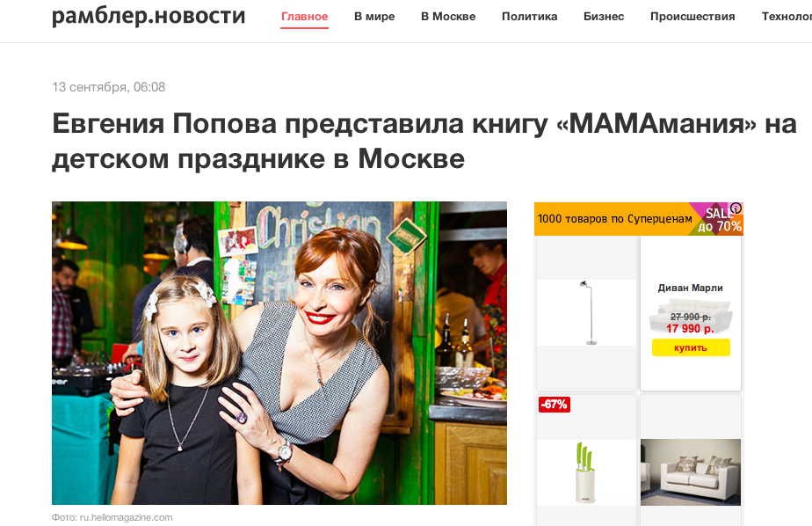Click the SALE до 70% badge
Viewport: 812px width, 526px height.
[719, 220]
